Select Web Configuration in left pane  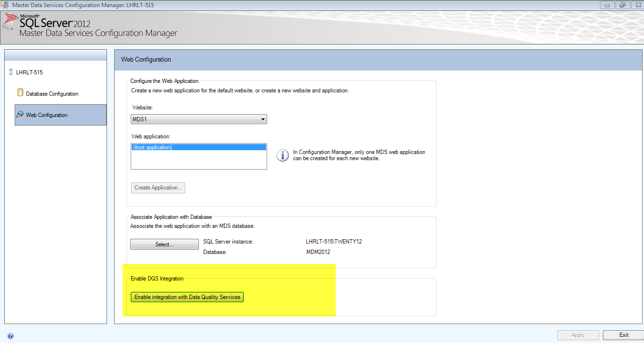(61, 115)
